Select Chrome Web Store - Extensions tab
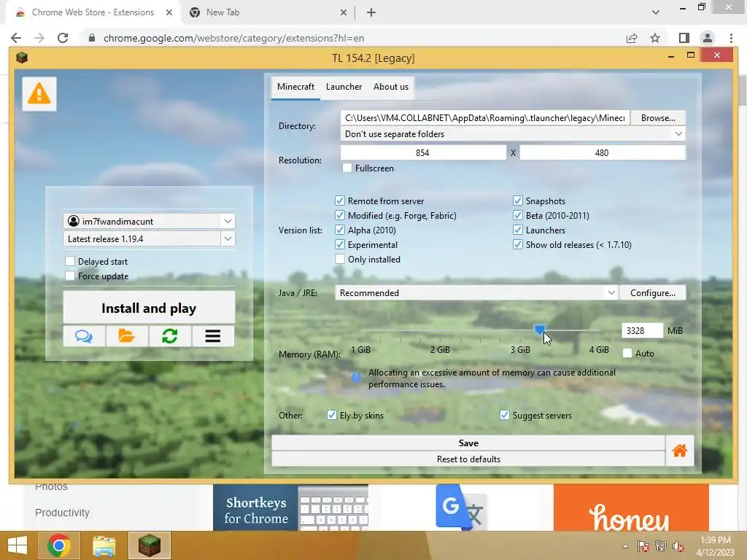 pyautogui.click(x=93, y=12)
